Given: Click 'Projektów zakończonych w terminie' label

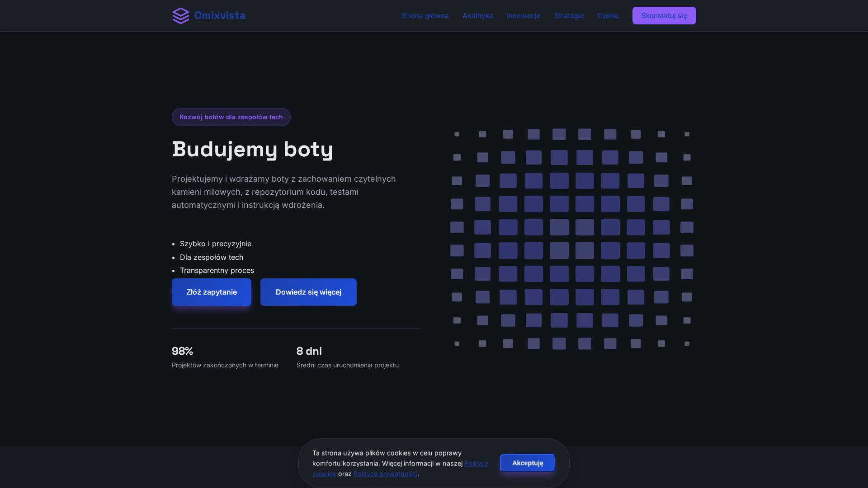Looking at the screenshot, I should coord(225,365).
